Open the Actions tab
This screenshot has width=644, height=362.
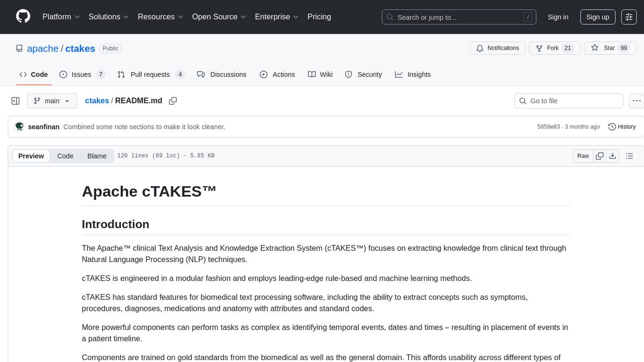(277, 74)
